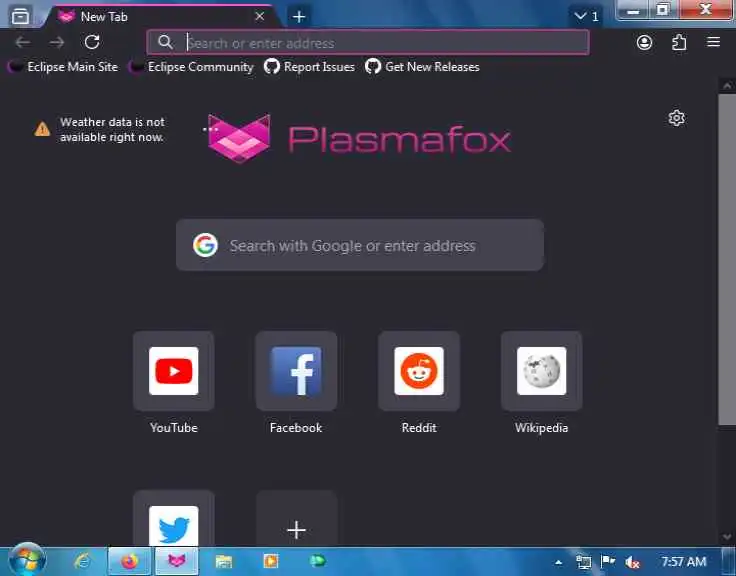Click the Google logo in search box

pyautogui.click(x=205, y=245)
